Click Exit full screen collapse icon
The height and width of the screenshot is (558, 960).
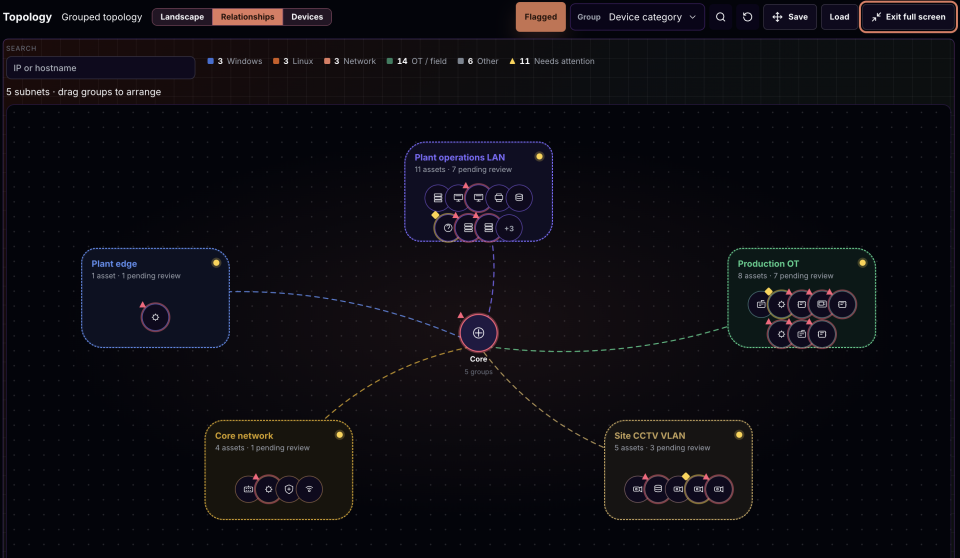[x=876, y=17]
